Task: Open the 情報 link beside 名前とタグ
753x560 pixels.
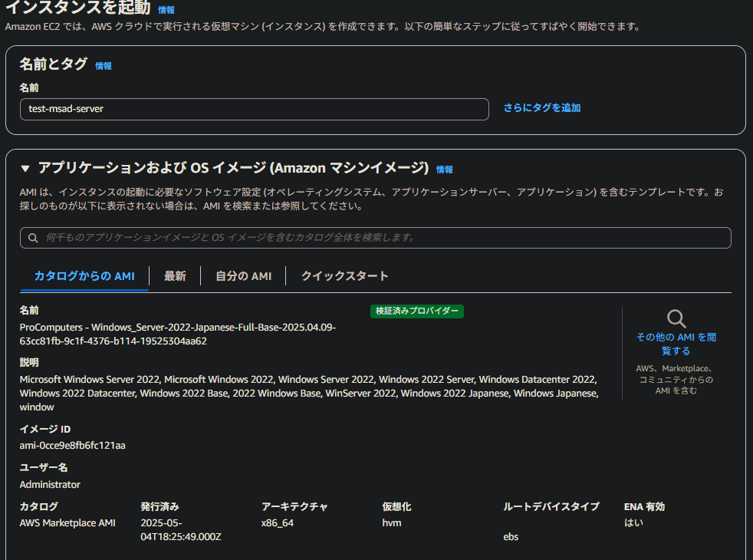Action: pos(104,66)
